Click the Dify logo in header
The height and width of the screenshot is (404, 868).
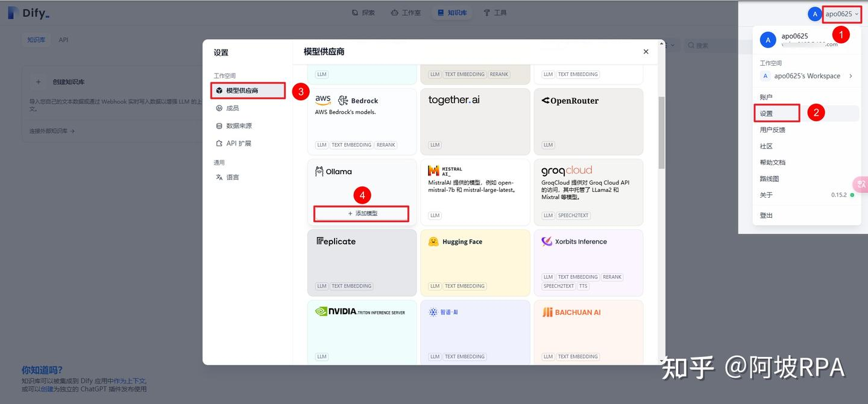28,13
